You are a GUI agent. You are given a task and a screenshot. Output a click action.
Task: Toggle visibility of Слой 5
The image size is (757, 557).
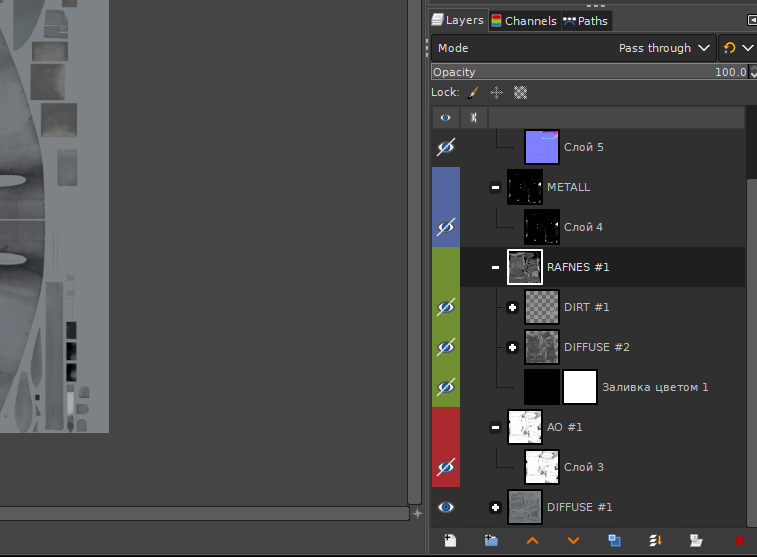point(446,147)
